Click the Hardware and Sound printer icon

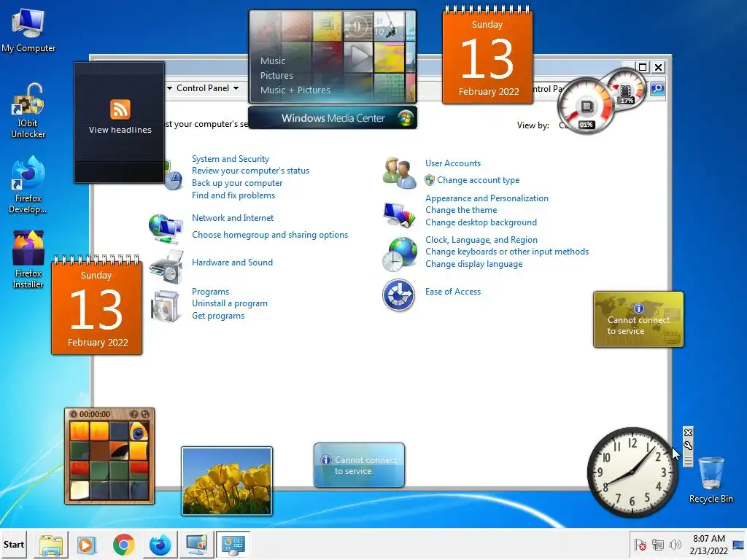(166, 267)
